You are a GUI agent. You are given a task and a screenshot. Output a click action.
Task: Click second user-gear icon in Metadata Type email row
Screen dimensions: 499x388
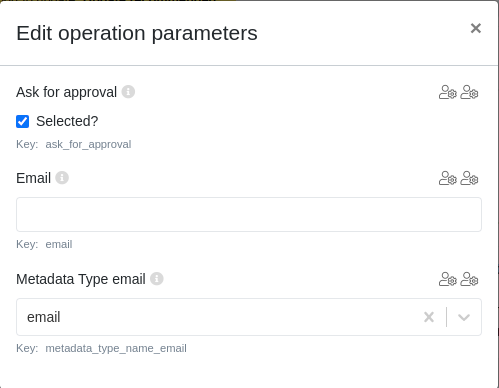tap(469, 279)
